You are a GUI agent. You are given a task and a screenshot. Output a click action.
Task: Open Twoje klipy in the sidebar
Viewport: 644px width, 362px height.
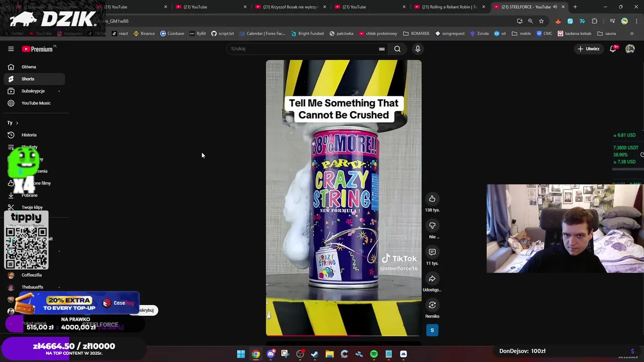[x=34, y=207]
